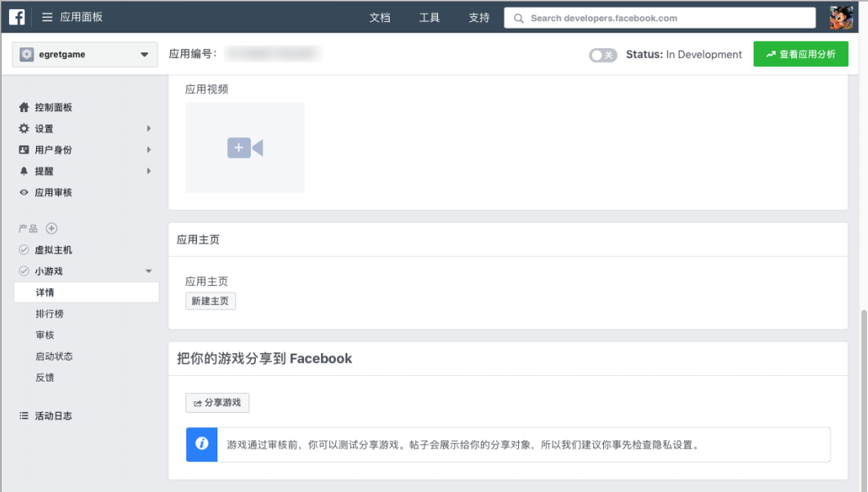Click the plus icon next to 产品
Viewport: 868px width, 492px height.
51,228
